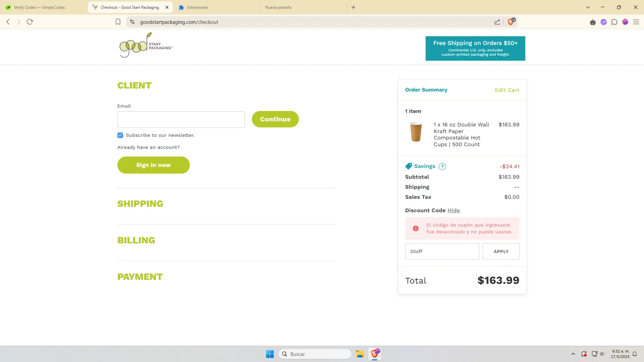
Task: Bookmark this page with the bookmark icon
Action: [118, 22]
